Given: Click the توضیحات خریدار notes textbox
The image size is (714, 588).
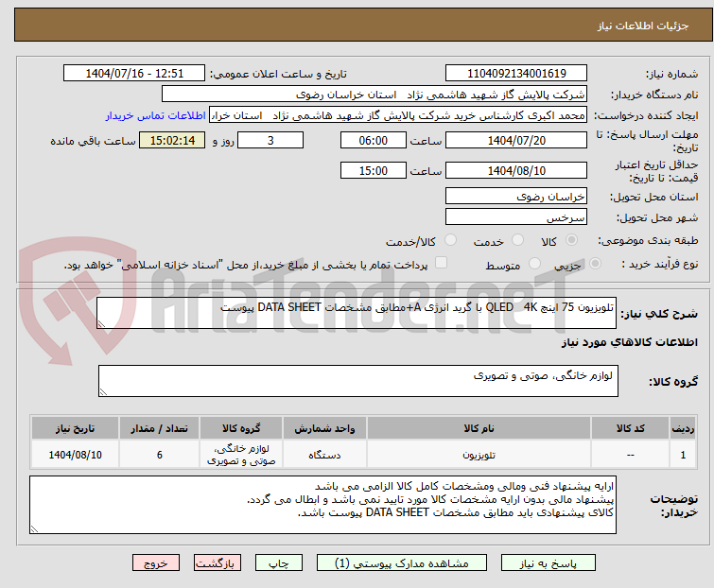Looking at the screenshot, I should tap(322, 505).
